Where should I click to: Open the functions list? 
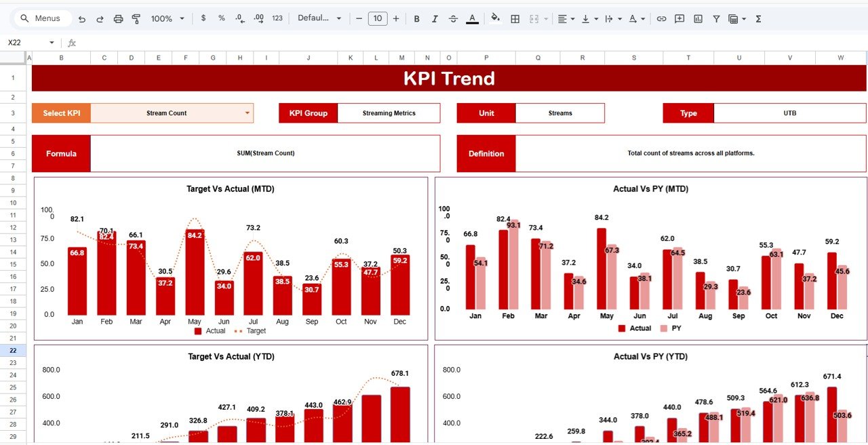[x=757, y=18]
